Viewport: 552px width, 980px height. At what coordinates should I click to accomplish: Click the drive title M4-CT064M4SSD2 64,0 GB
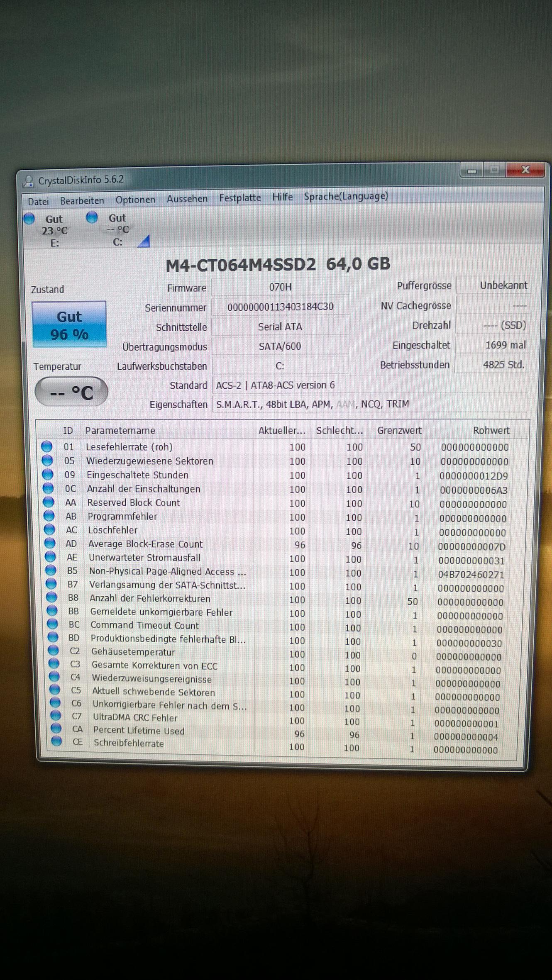tap(278, 264)
